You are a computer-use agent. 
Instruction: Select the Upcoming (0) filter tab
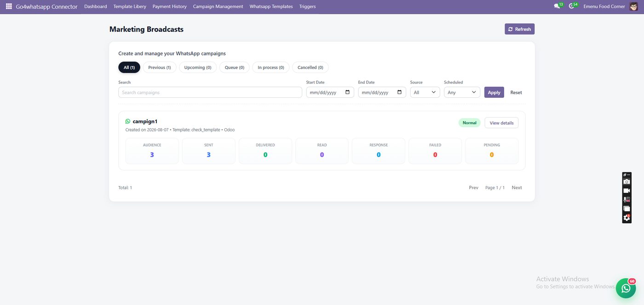(x=198, y=68)
